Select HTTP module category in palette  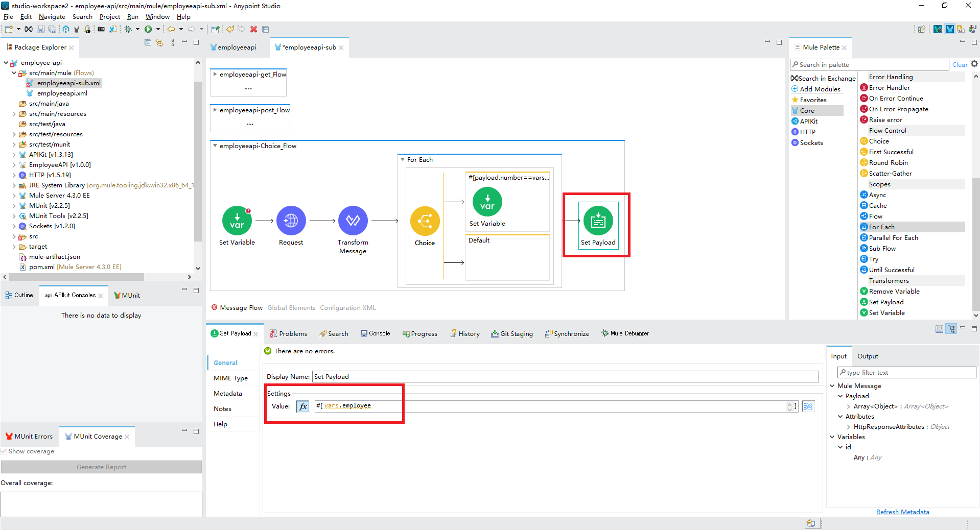tap(803, 132)
